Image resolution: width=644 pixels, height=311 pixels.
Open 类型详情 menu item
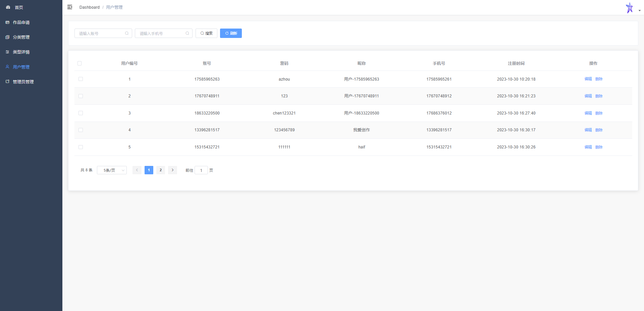point(31,52)
